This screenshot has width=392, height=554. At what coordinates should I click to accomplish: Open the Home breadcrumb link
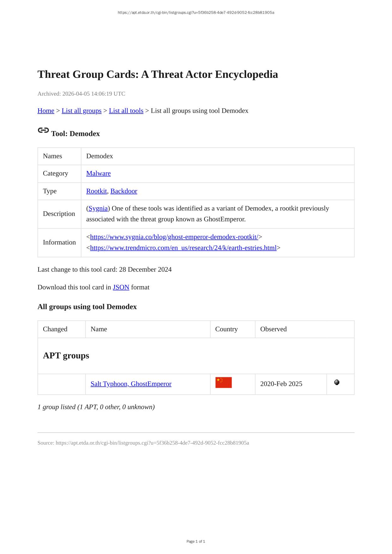[x=46, y=111]
